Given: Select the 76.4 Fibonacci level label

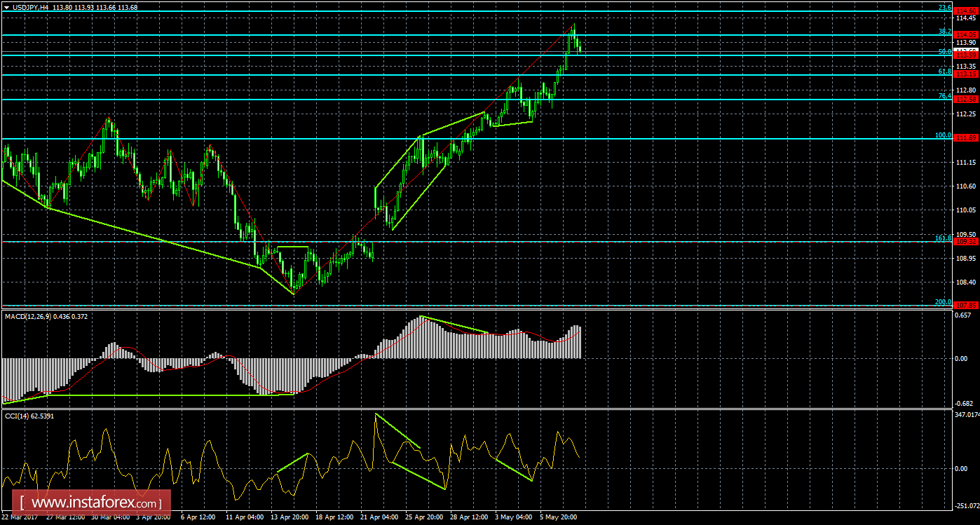Looking at the screenshot, I should pyautogui.click(x=944, y=96).
